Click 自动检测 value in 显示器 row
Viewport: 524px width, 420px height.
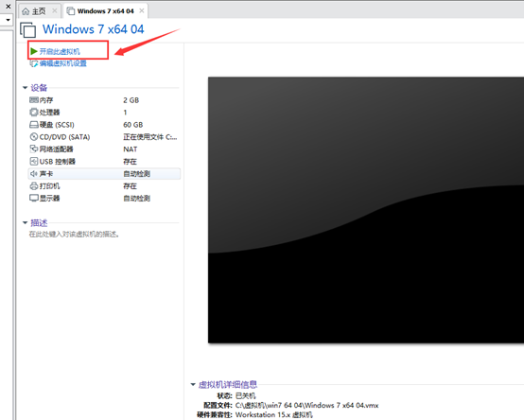point(137,198)
